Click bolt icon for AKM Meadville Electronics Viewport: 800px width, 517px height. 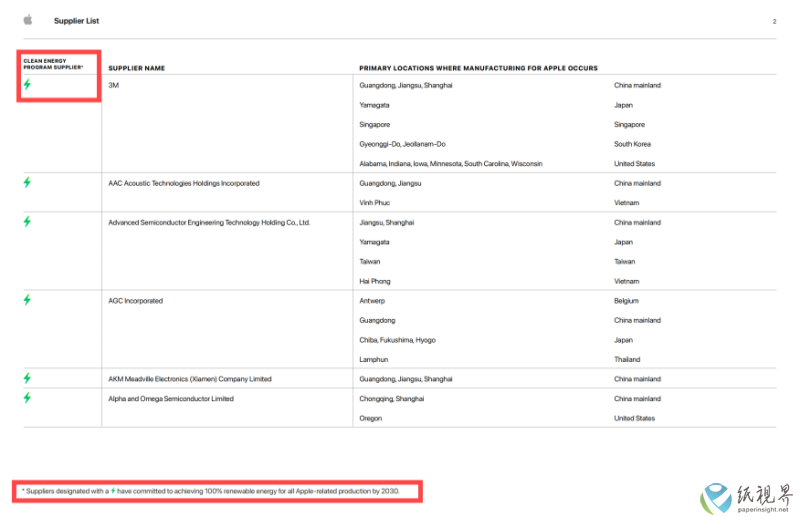28,378
